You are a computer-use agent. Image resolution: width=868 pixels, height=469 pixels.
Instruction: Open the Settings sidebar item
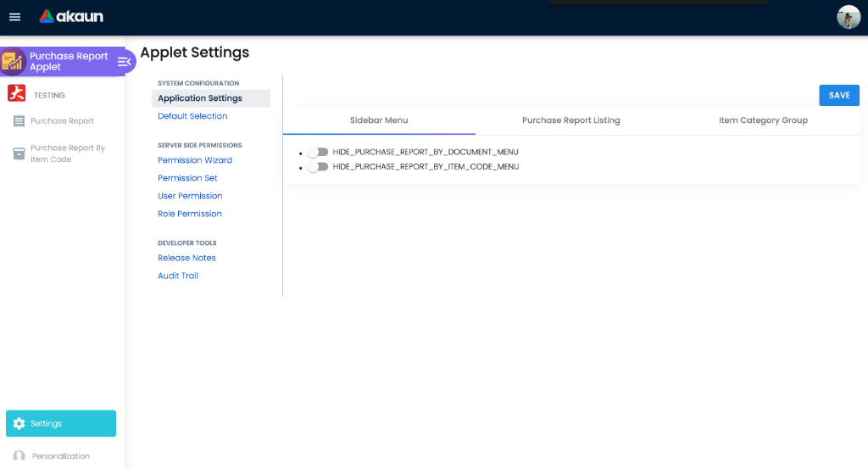click(61, 423)
